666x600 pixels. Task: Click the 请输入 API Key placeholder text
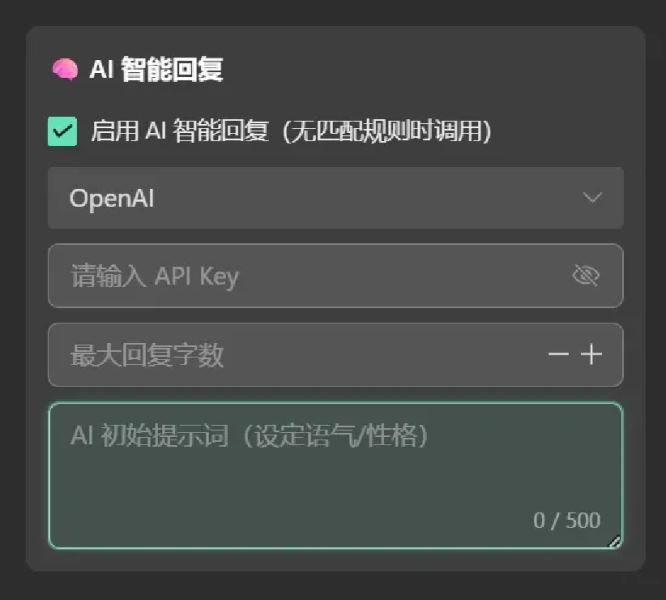(x=155, y=276)
